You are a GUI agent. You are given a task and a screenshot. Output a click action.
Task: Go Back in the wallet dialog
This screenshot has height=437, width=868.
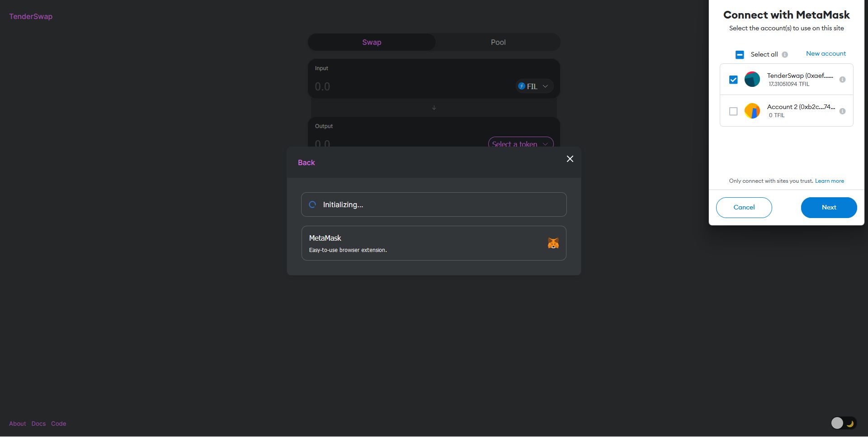click(306, 162)
